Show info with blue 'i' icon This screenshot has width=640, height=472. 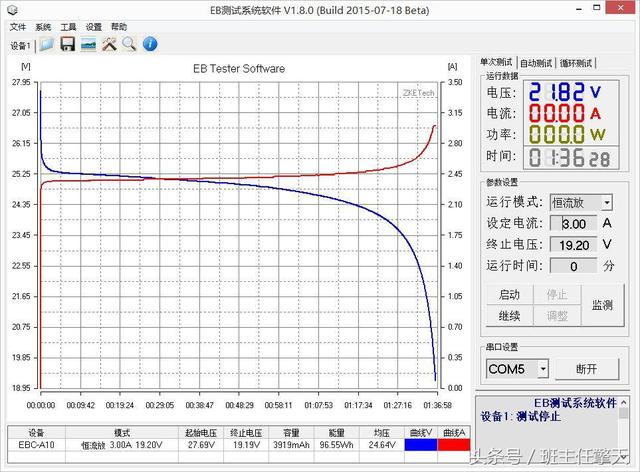pos(150,44)
